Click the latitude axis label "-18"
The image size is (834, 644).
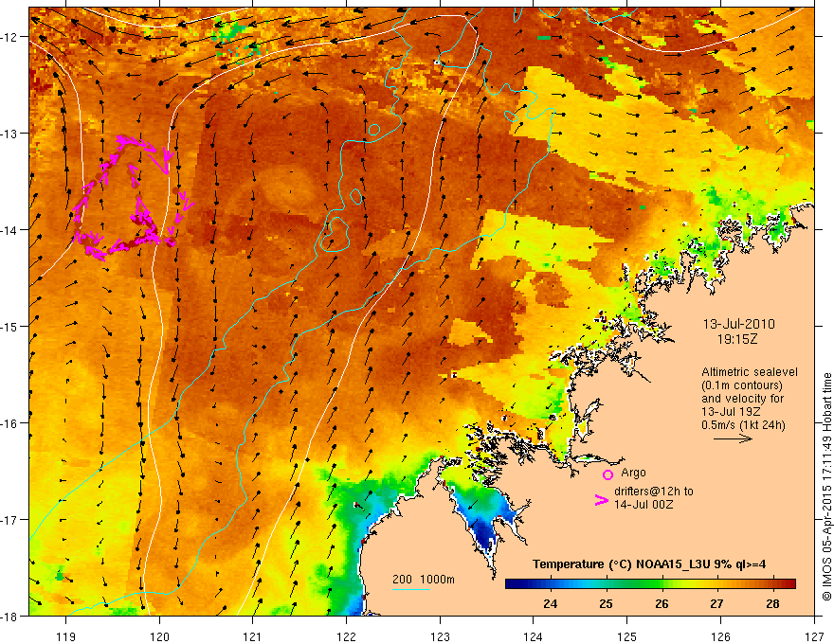pos(9,616)
